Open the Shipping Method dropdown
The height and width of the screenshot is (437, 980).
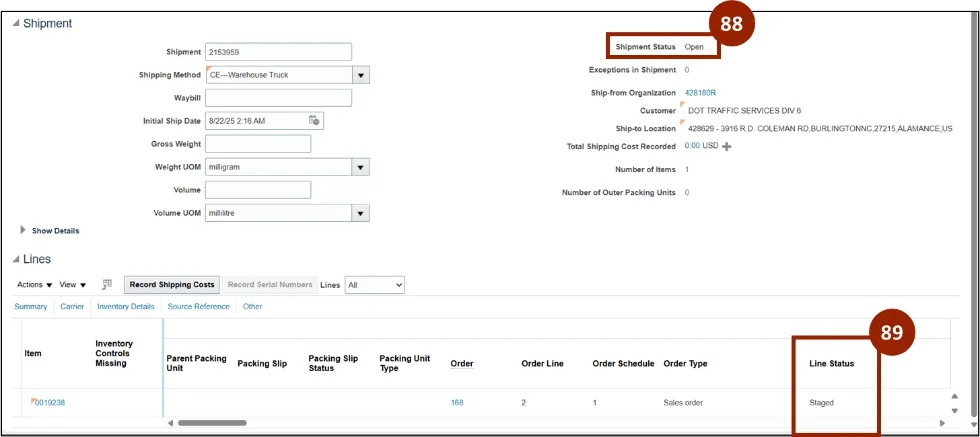[x=361, y=75]
